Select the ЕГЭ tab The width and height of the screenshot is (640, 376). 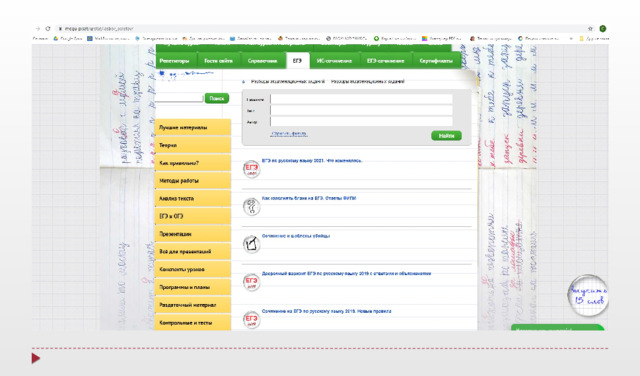click(297, 61)
